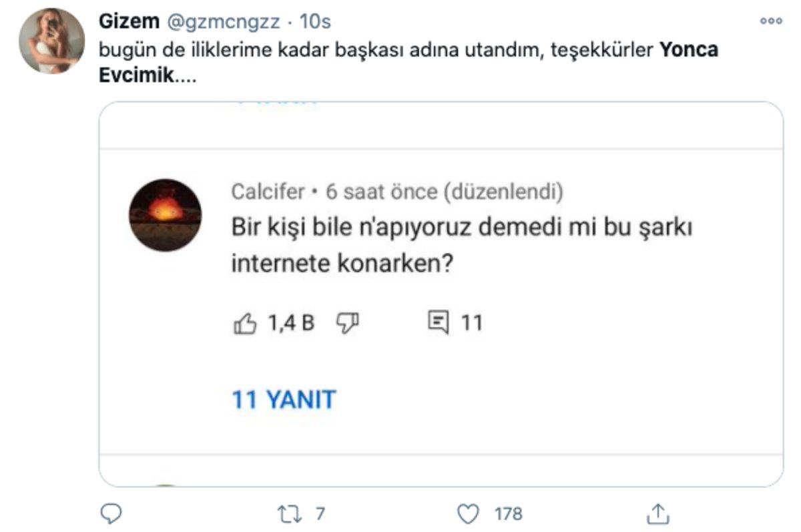Visit Yonca Evcimik's mention
This screenshot has height=532, width=801.
(688, 48)
